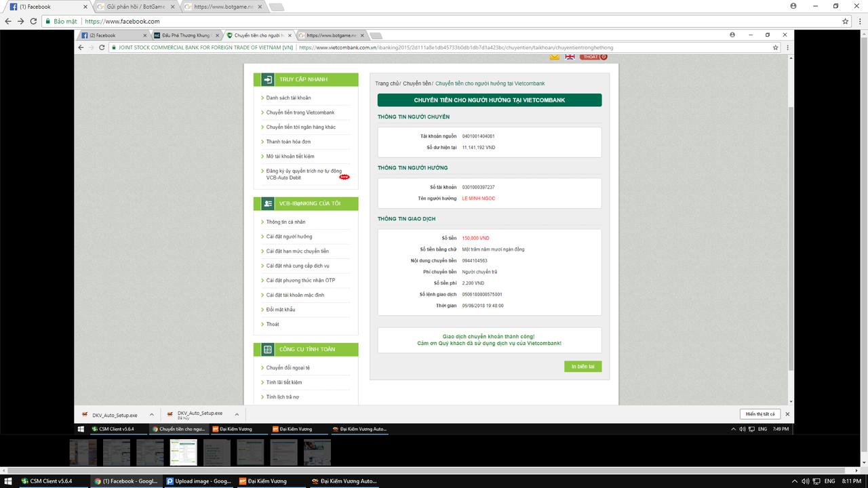Viewport: 868px width, 488px height.
Task: Go back in the outer Facebook browser
Action: pyautogui.click(x=8, y=21)
